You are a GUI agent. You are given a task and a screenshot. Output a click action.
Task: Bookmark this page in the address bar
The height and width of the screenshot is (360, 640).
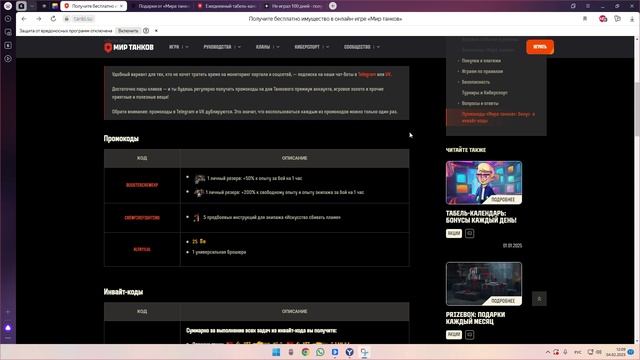pyautogui.click(x=585, y=19)
